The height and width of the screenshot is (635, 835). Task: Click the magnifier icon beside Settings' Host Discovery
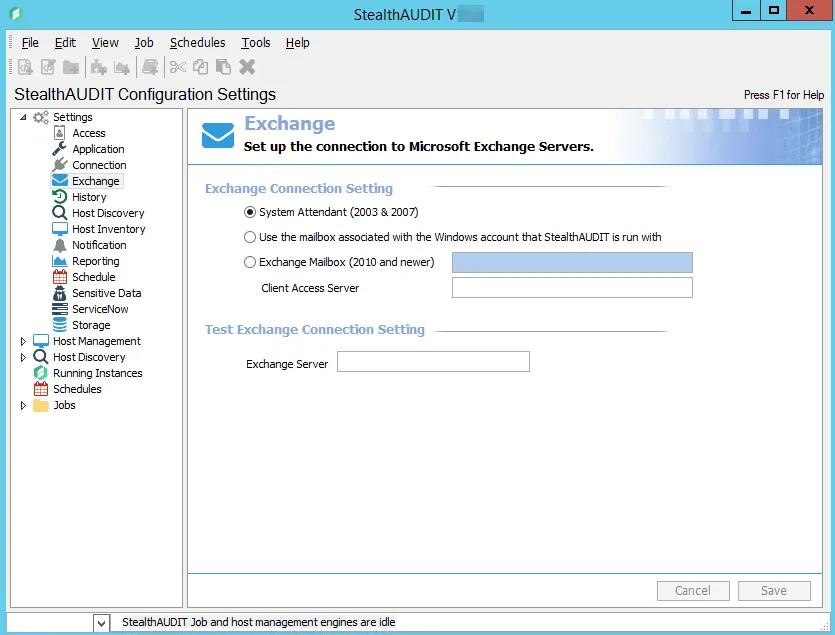coord(60,213)
